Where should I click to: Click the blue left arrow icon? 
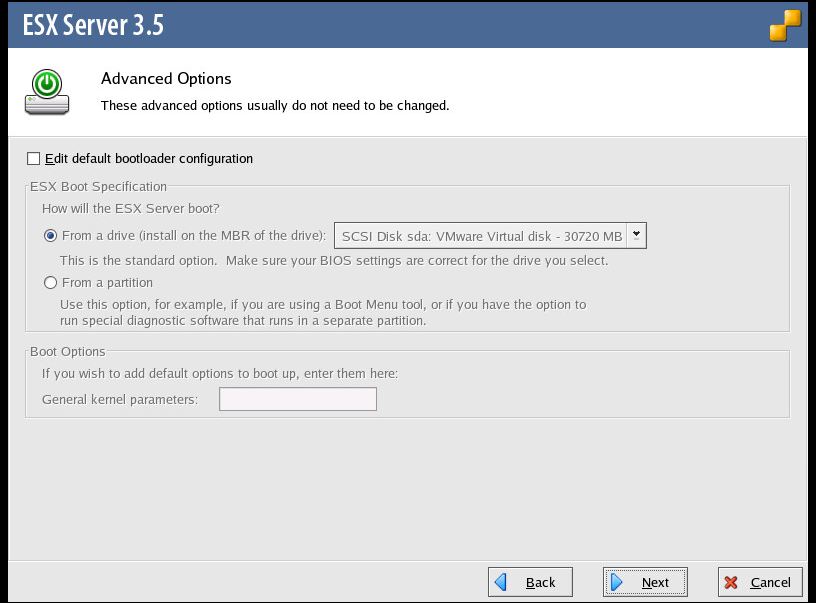tap(502, 582)
